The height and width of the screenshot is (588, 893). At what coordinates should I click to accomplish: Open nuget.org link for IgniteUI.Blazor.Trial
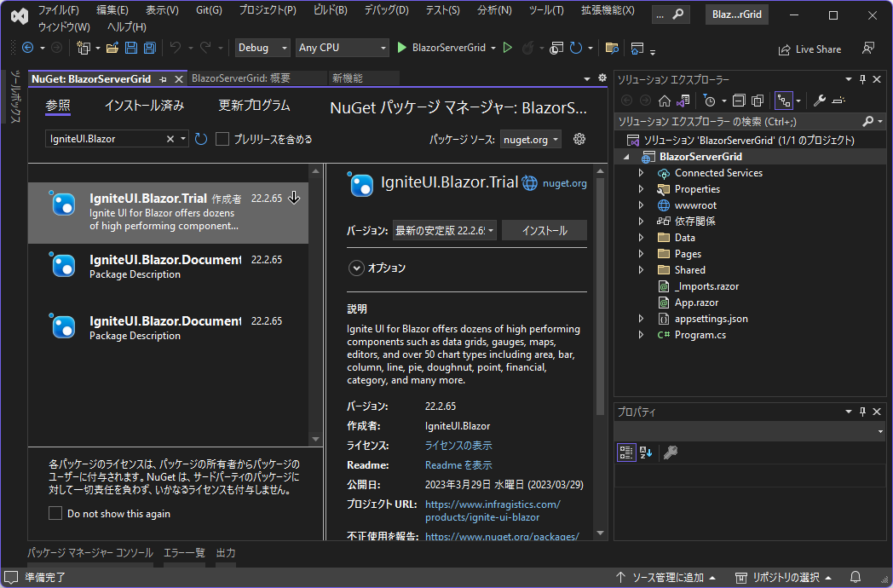(x=564, y=183)
